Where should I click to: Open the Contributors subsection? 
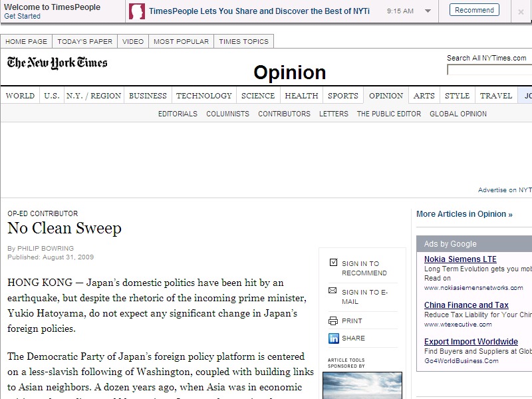pyautogui.click(x=285, y=114)
